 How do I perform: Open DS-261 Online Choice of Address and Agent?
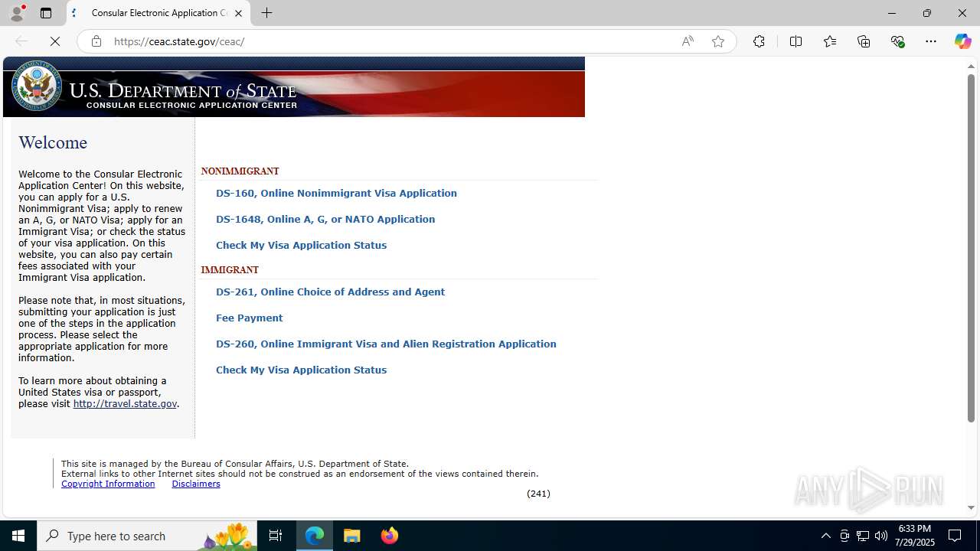click(x=330, y=292)
